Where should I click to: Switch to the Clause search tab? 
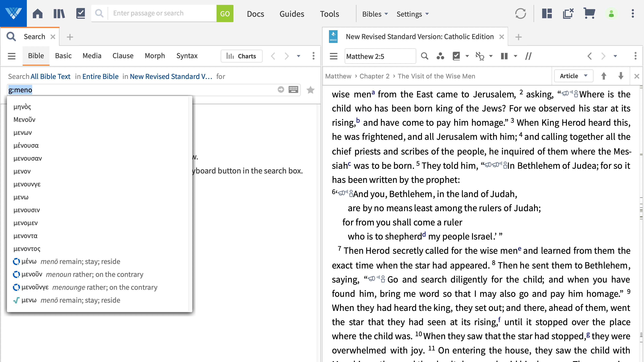coord(123,56)
